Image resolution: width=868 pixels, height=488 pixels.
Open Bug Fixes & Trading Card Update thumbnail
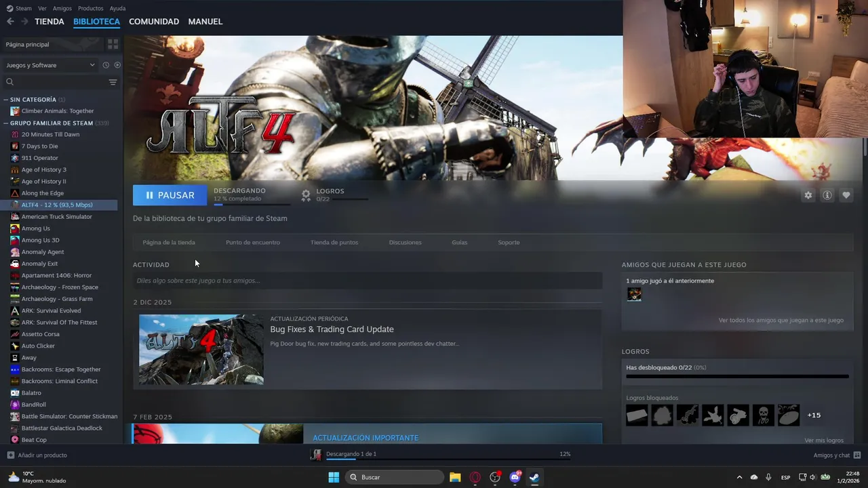[x=201, y=350]
